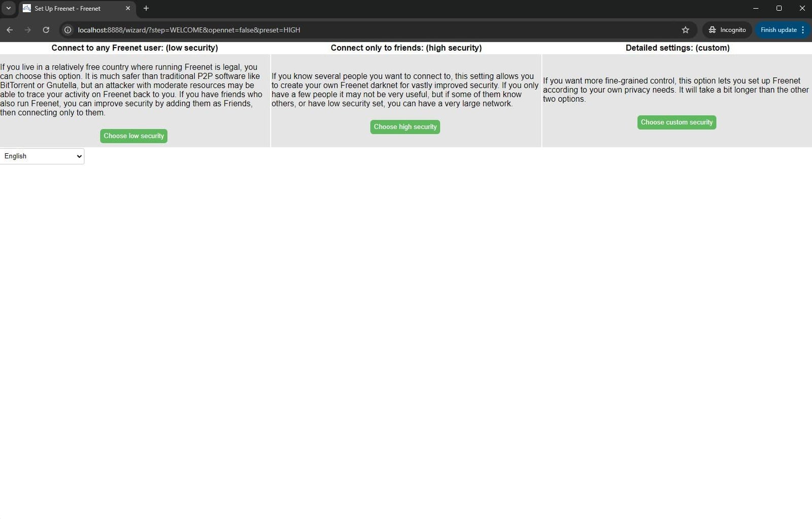Open a new tab with the plus icon

click(x=146, y=8)
